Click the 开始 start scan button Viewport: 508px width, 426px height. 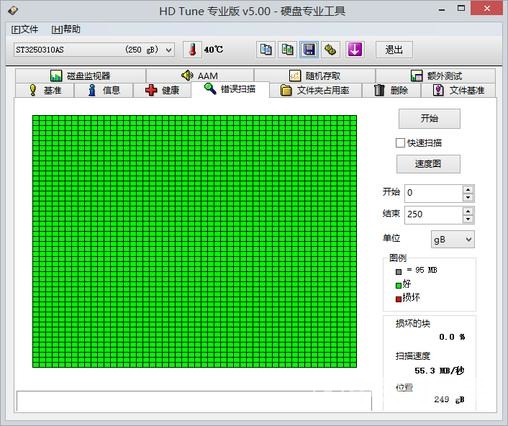pos(429,118)
